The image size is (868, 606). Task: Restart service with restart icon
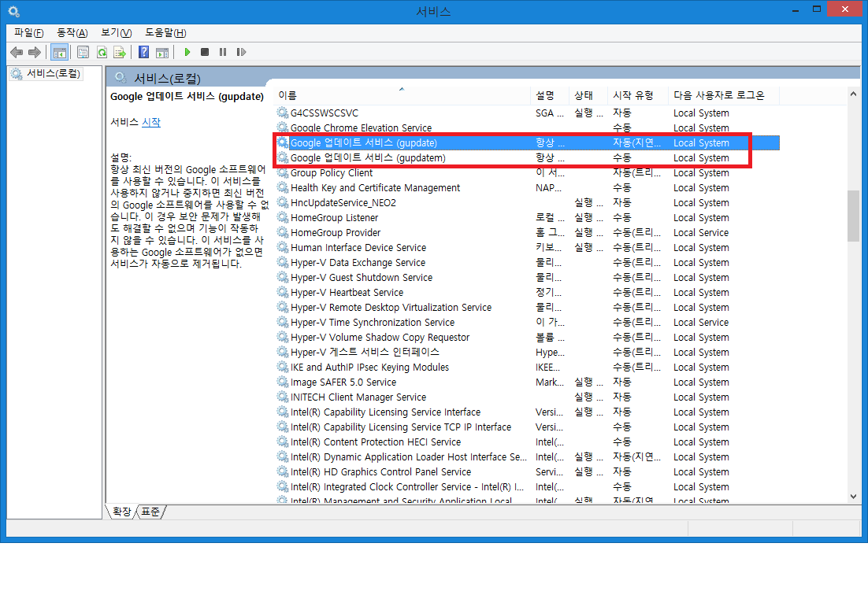pos(241,52)
